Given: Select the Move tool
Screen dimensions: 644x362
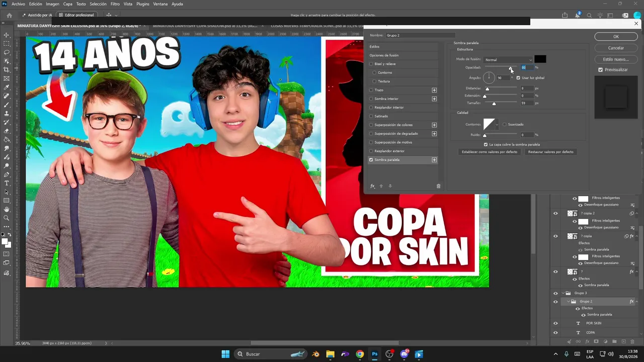Looking at the screenshot, I should [x=7, y=35].
